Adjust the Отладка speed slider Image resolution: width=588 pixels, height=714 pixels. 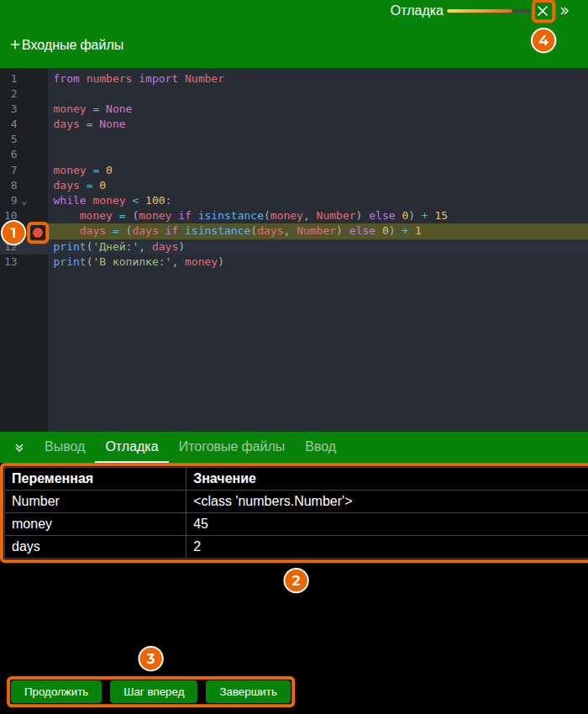point(489,11)
